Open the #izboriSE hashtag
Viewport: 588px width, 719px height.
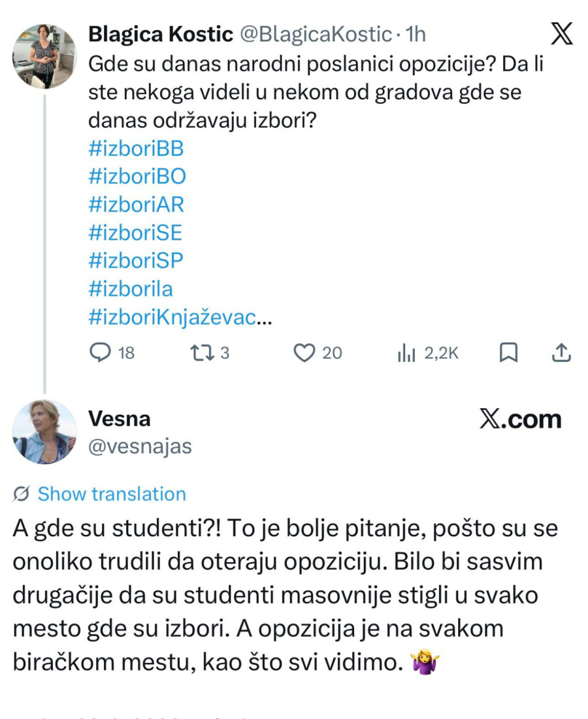[135, 232]
